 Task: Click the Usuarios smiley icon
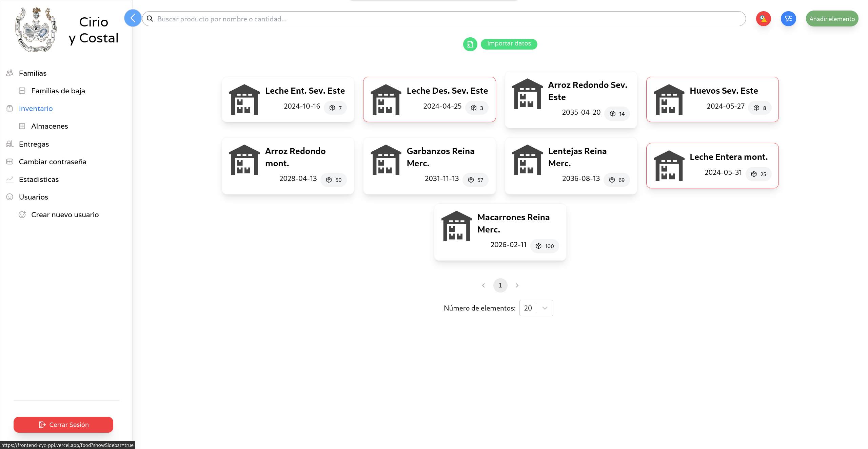point(10,197)
